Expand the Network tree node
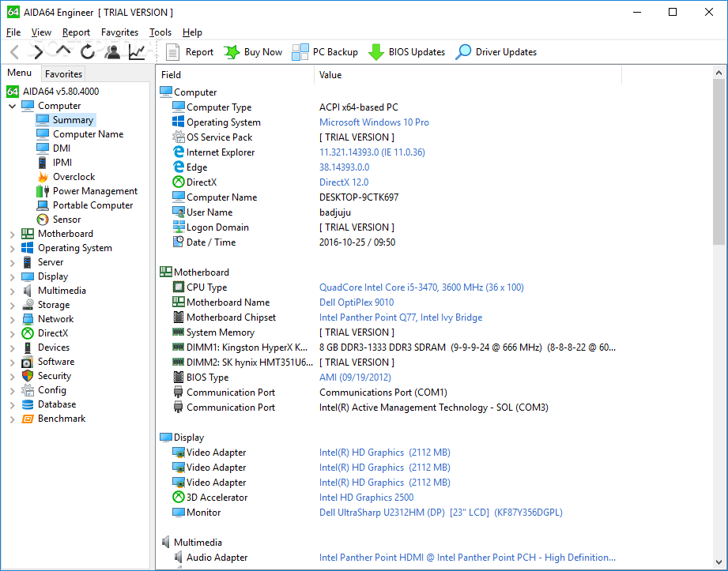The image size is (728, 571). (13, 320)
